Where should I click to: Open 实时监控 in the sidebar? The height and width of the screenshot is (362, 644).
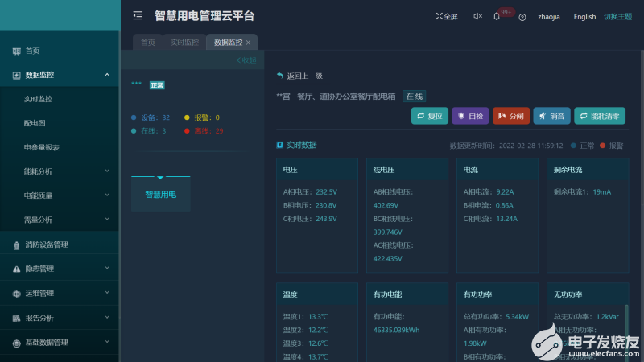point(38,99)
